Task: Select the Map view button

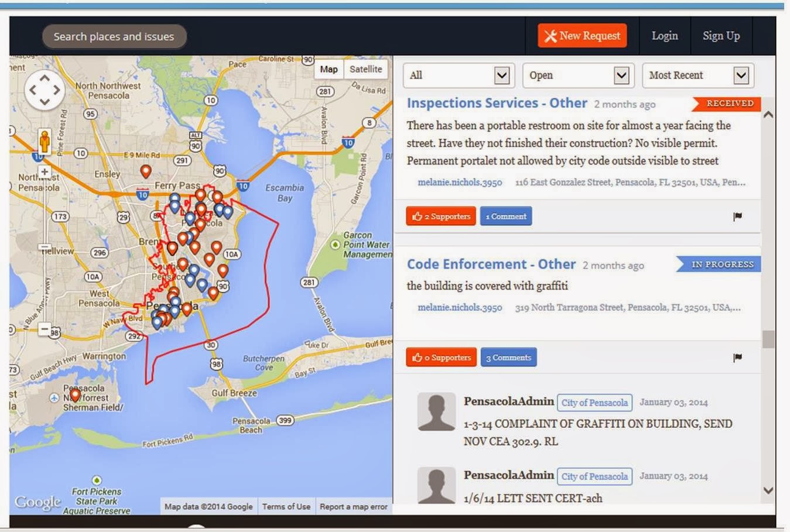Action: [x=329, y=69]
